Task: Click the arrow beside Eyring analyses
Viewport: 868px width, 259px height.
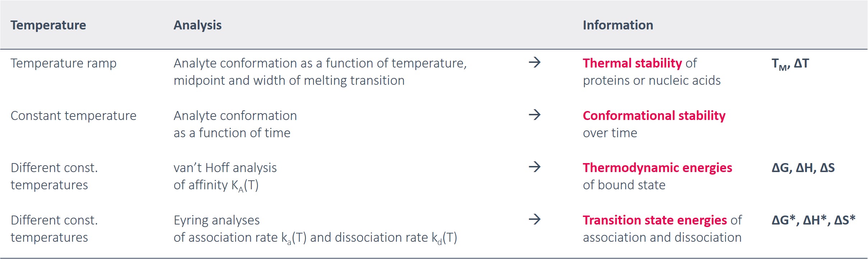Action: click(x=534, y=219)
